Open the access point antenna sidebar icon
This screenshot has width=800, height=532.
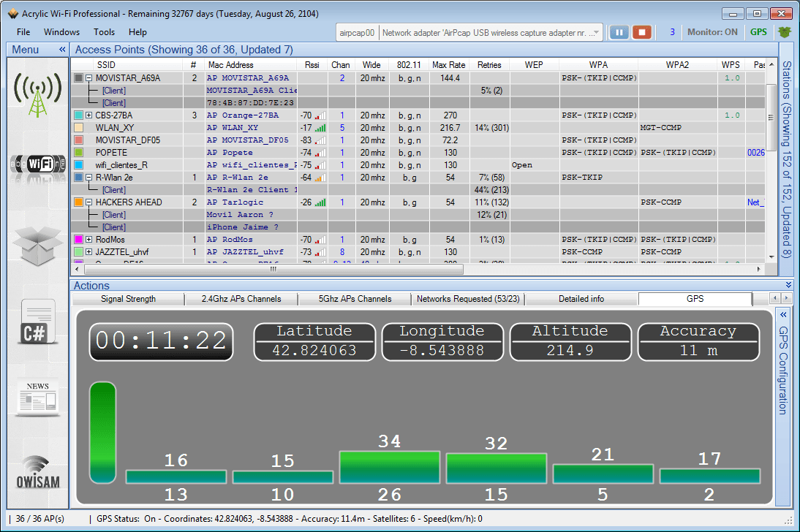coord(38,94)
